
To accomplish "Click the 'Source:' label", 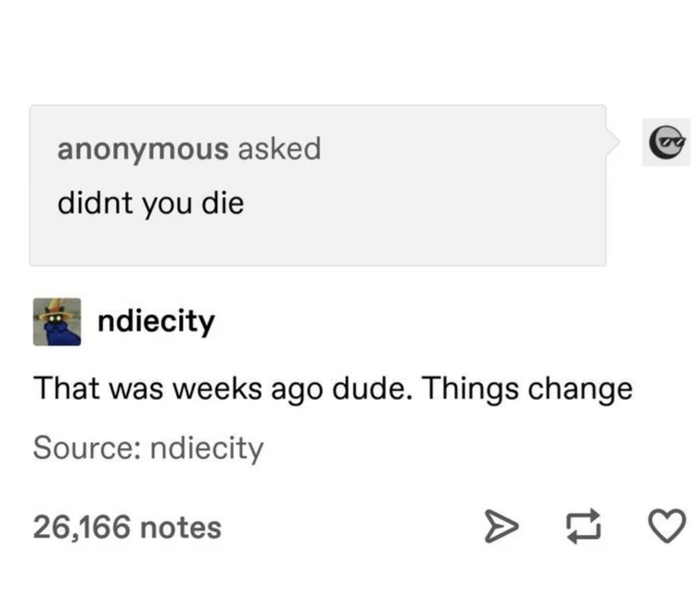I will click(x=85, y=448).
